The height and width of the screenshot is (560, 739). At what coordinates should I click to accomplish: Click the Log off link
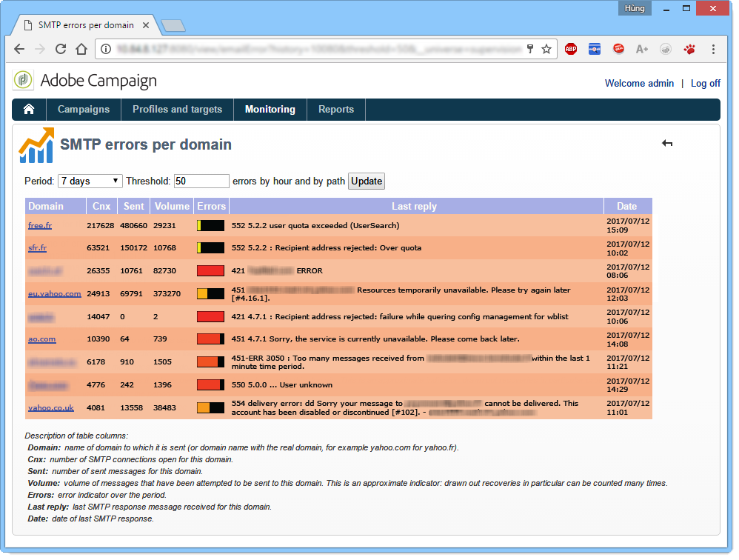click(706, 84)
